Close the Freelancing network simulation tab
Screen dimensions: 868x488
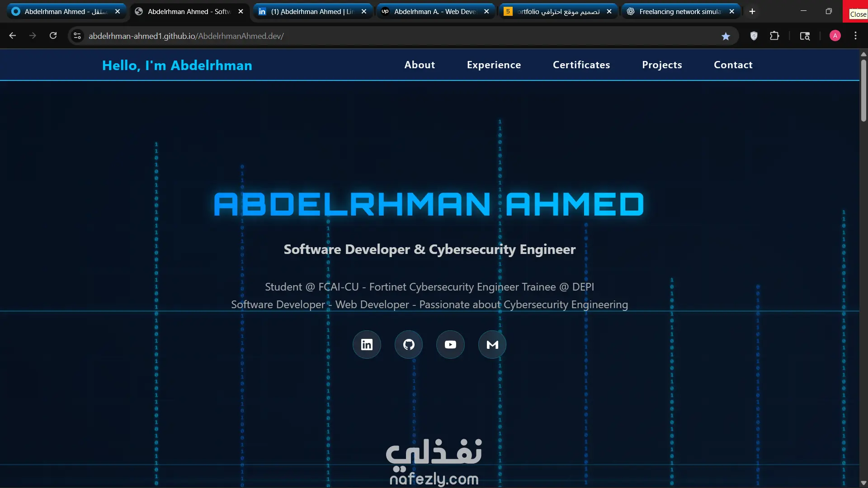pyautogui.click(x=732, y=11)
